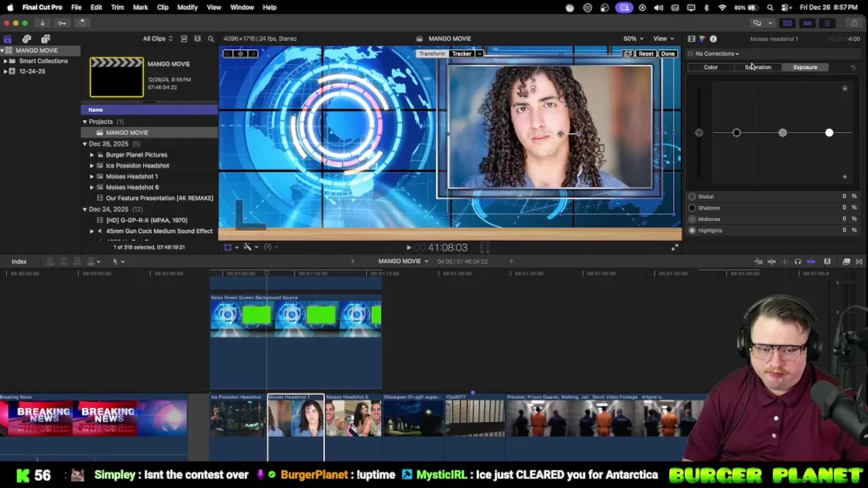
Task: Select the Midtones exposure puck
Action: click(x=783, y=133)
